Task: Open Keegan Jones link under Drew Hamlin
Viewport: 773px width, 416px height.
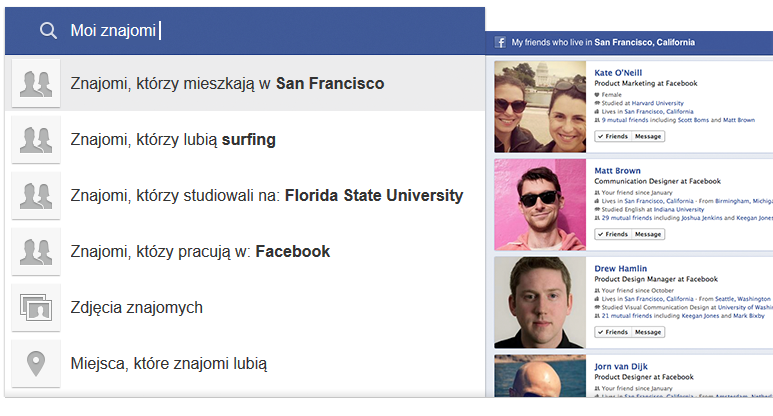Action: point(701,316)
